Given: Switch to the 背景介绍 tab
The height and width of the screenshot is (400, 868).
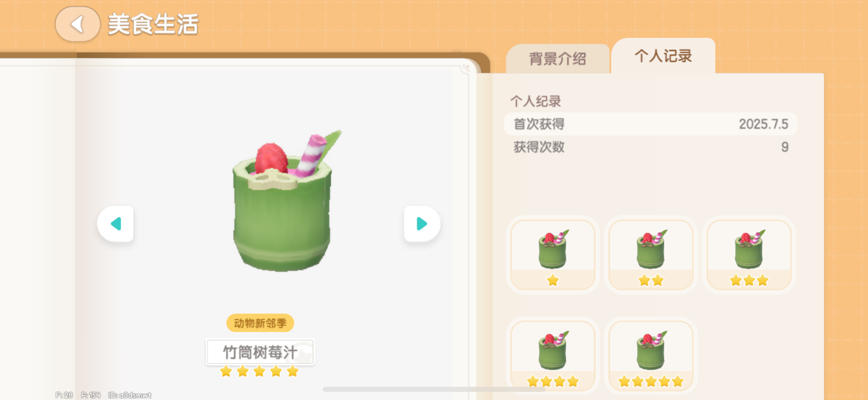Looking at the screenshot, I should [558, 59].
